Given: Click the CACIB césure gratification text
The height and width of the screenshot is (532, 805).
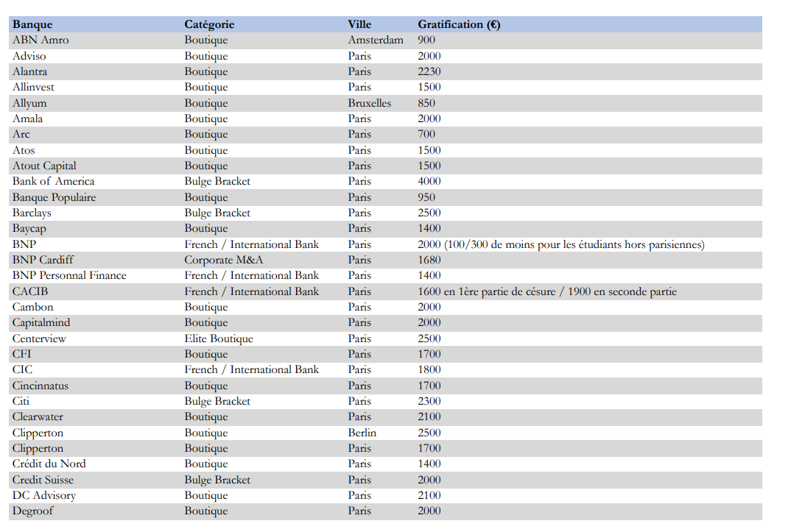Looking at the screenshot, I should tap(547, 291).
